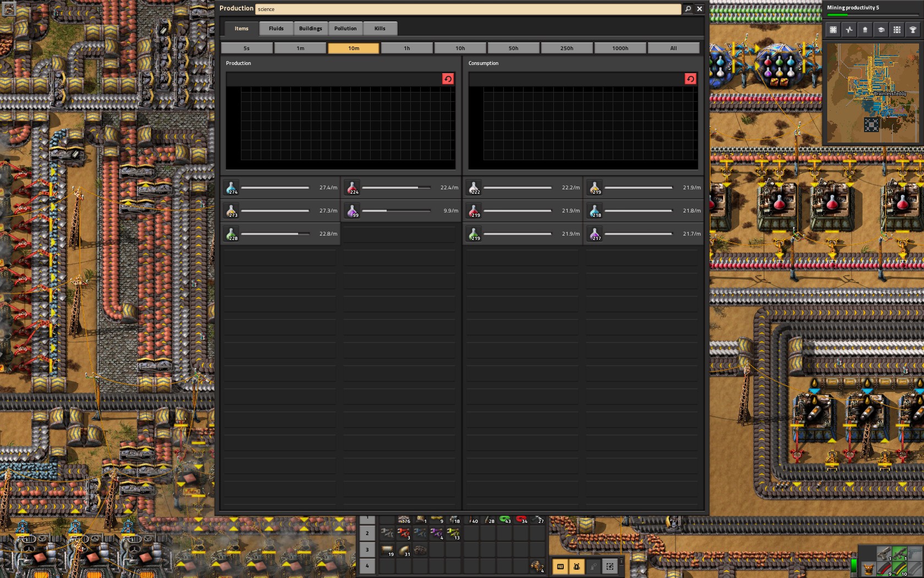Switch to the Fluids tab
The width and height of the screenshot is (924, 578).
[x=276, y=29]
